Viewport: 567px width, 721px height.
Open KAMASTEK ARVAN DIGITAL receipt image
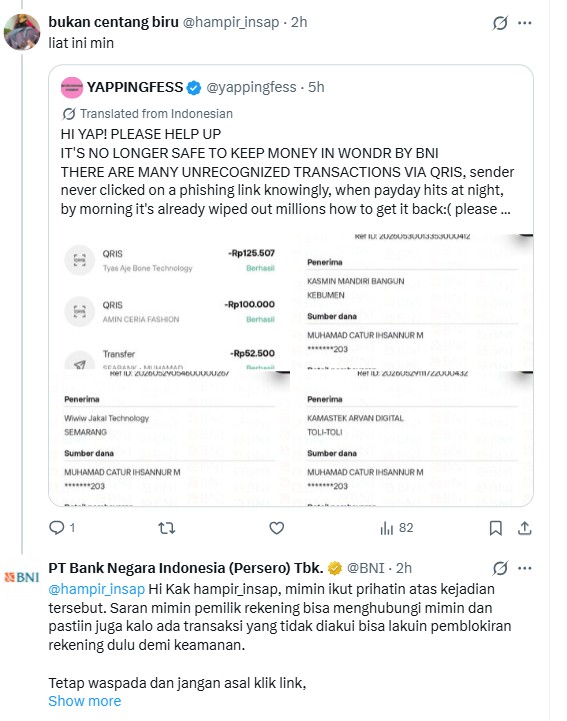pyautogui.click(x=412, y=439)
